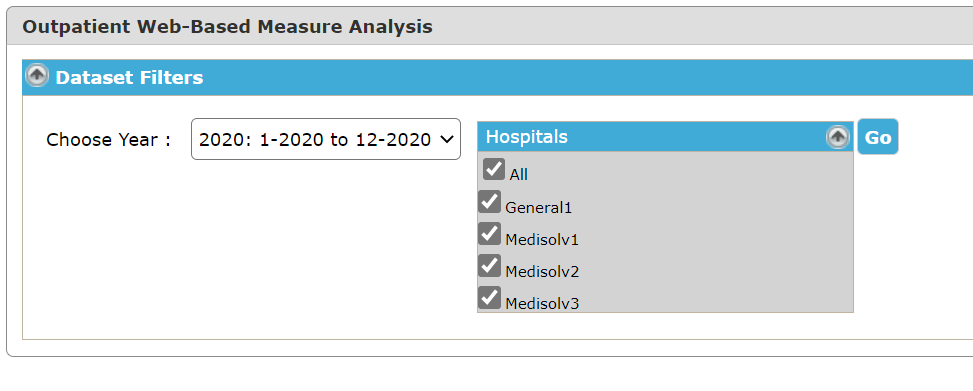The image size is (973, 391).
Task: Click the Hospitals header title text
Action: pos(526,137)
